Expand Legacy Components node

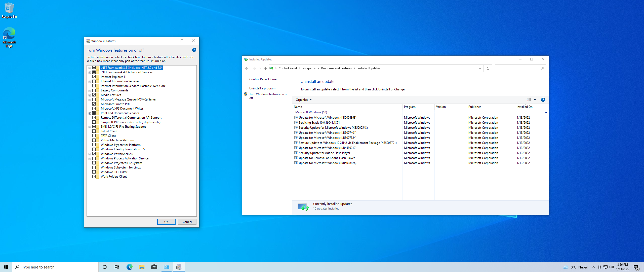(90, 91)
